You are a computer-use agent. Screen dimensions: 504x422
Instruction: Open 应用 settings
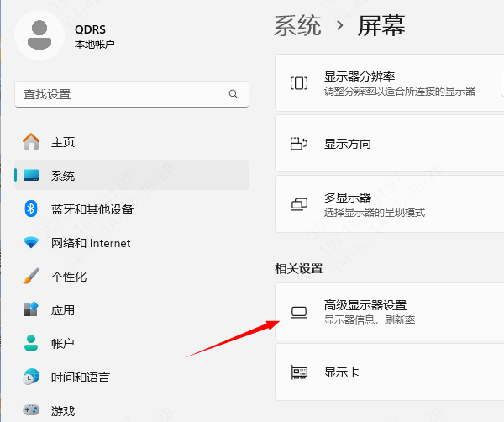click(x=132, y=310)
